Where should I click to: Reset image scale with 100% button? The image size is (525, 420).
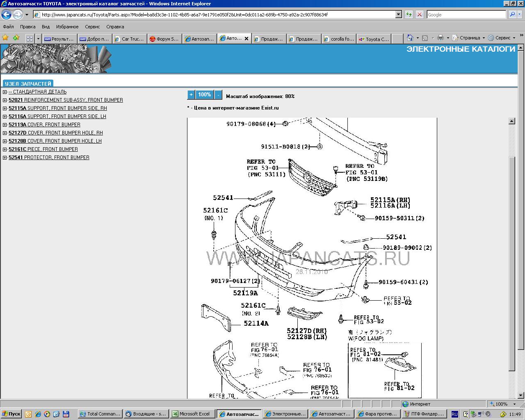(204, 95)
